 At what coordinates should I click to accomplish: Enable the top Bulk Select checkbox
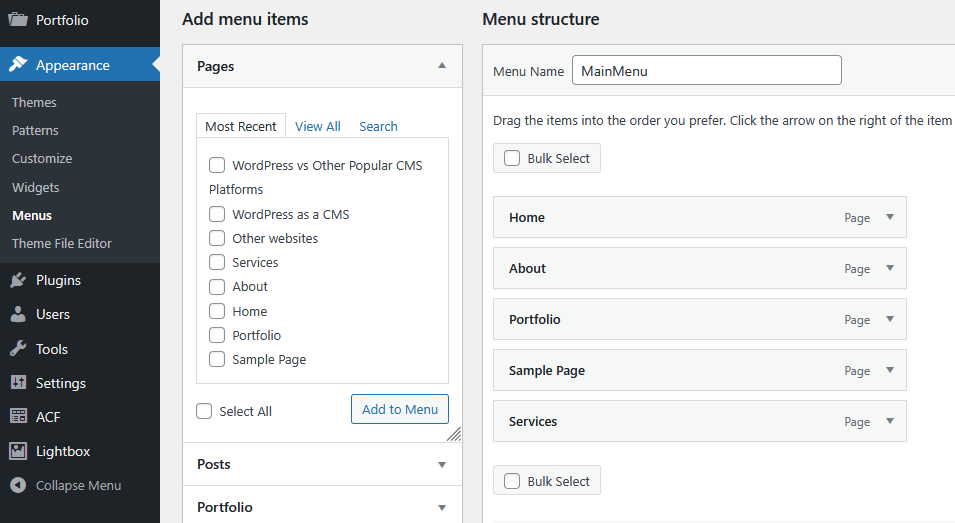[512, 158]
